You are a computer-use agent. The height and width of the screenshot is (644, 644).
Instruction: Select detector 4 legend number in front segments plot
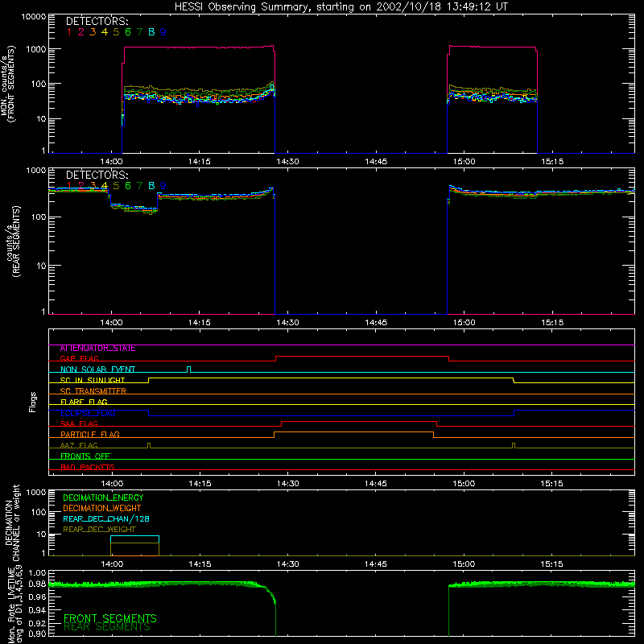105,32
